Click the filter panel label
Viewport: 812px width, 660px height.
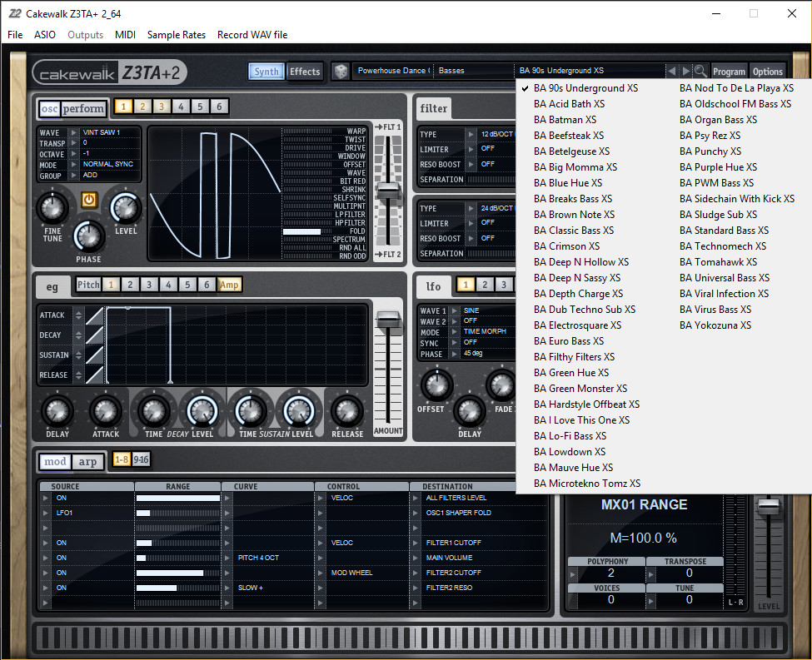pos(433,108)
